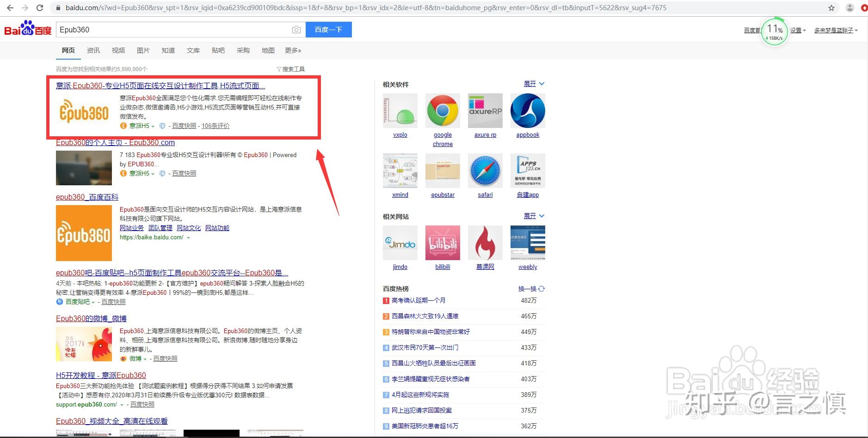Open the 设置 dropdown menu

pyautogui.click(x=798, y=30)
